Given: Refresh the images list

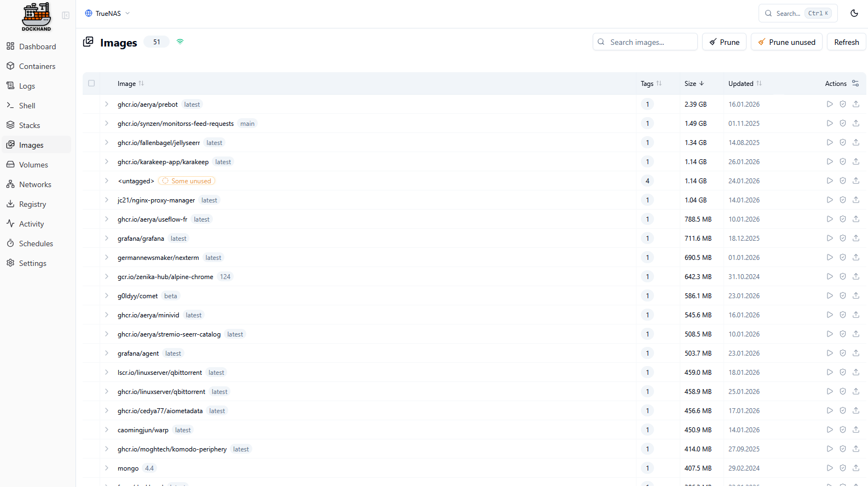Looking at the screenshot, I should [846, 42].
